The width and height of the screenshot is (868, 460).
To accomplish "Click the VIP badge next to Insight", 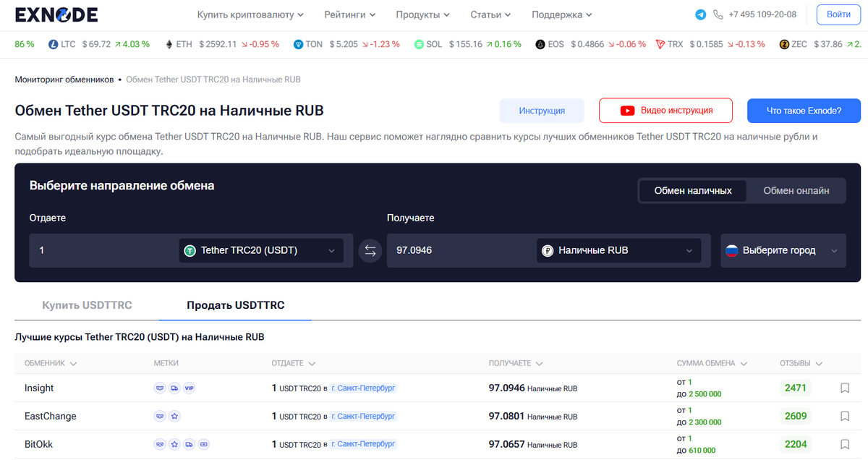I will (190, 388).
